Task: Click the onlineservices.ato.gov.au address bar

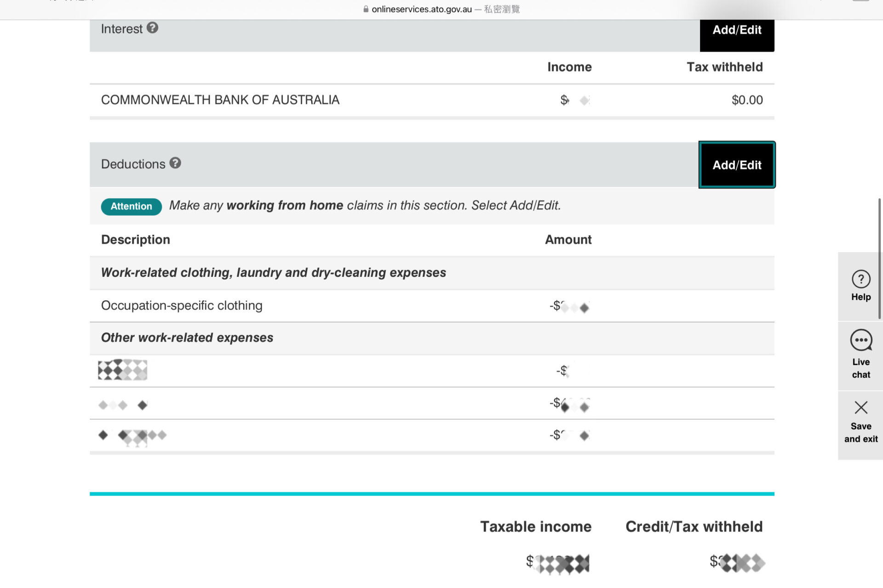Action: pos(422,9)
